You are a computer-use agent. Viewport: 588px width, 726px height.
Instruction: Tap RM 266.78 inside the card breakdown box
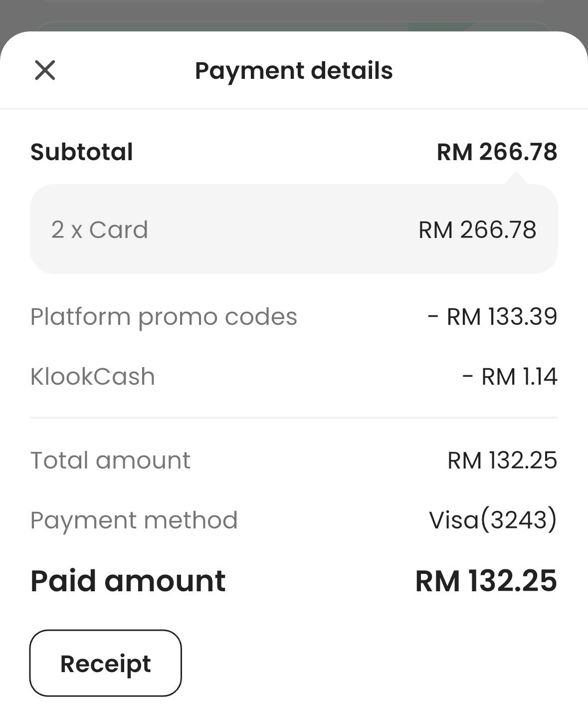coord(477,230)
